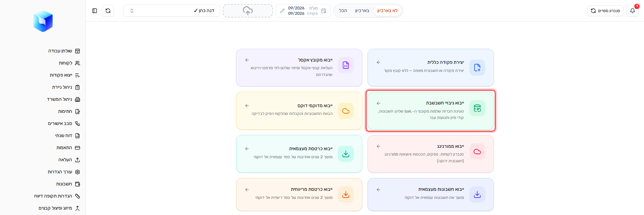Click the סנכרון ספרים sync button
The height and width of the screenshot is (215, 644).
click(x=605, y=11)
